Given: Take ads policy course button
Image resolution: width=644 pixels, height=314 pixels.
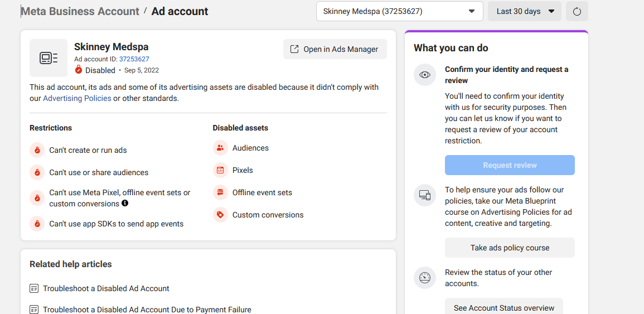Looking at the screenshot, I should [x=510, y=248].
